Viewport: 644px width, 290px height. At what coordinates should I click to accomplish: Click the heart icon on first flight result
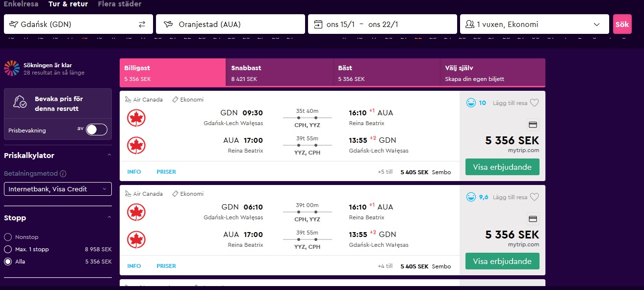coord(535,103)
